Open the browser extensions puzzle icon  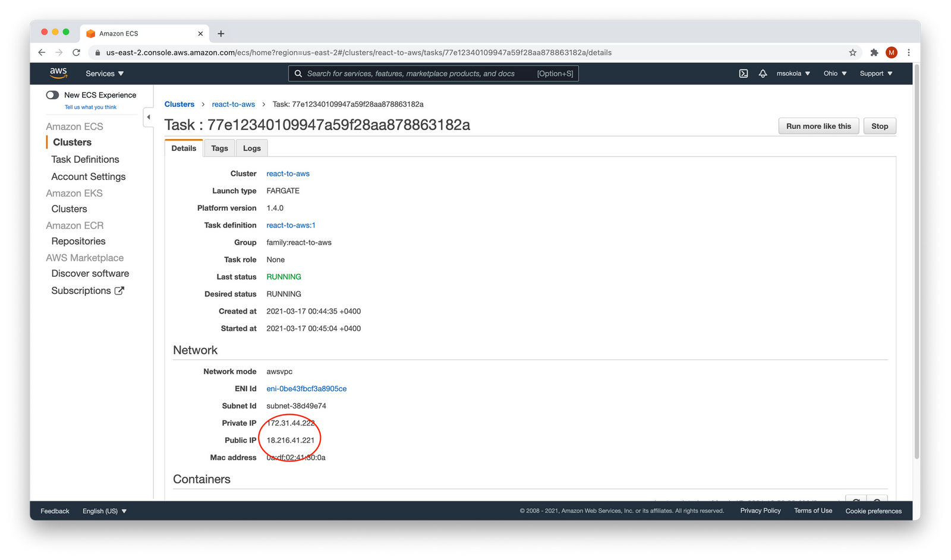(x=874, y=52)
